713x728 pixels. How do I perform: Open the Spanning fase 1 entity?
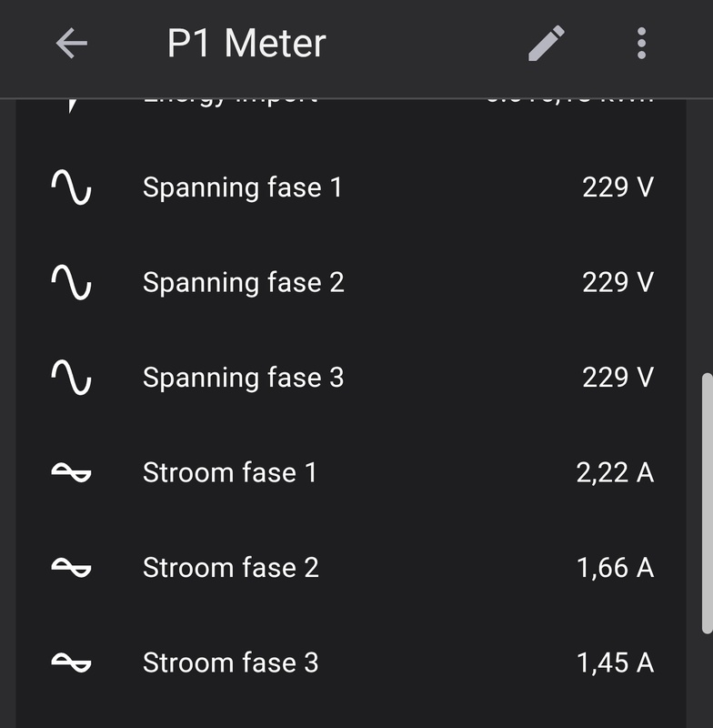click(242, 187)
